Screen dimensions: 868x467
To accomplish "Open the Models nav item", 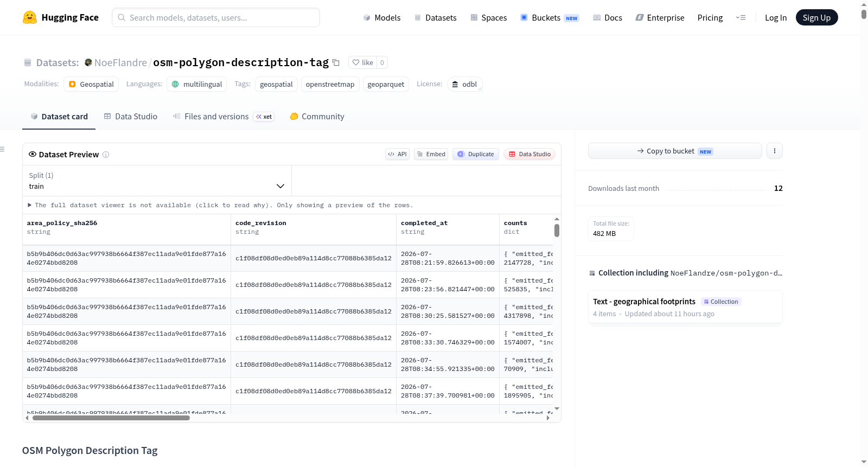I will click(x=382, y=17).
